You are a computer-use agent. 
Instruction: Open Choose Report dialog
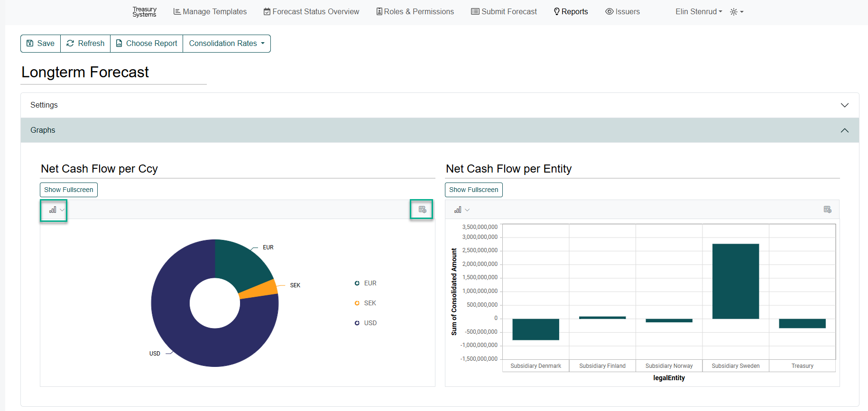point(147,44)
